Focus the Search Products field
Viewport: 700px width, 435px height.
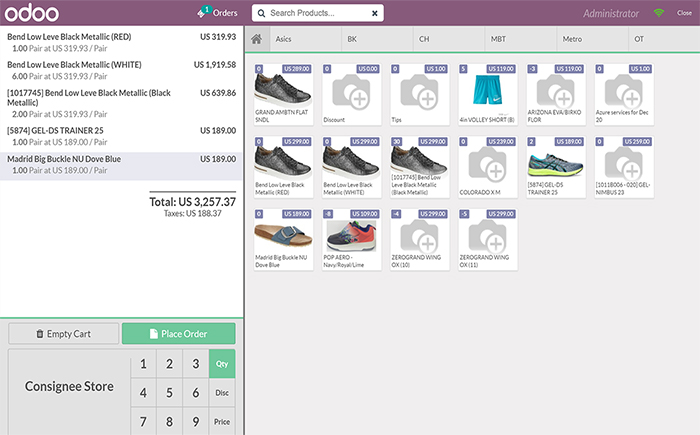point(317,13)
